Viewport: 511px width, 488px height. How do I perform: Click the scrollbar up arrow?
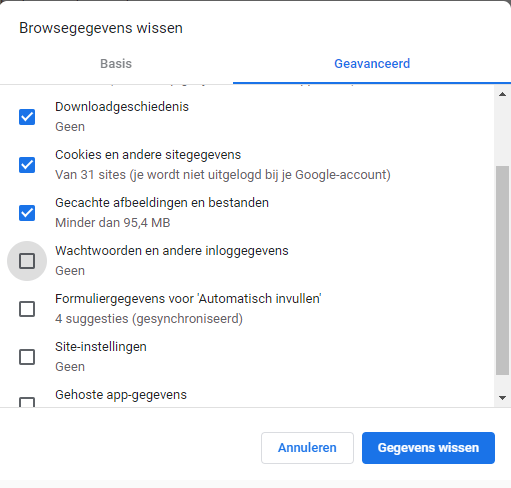[502, 94]
